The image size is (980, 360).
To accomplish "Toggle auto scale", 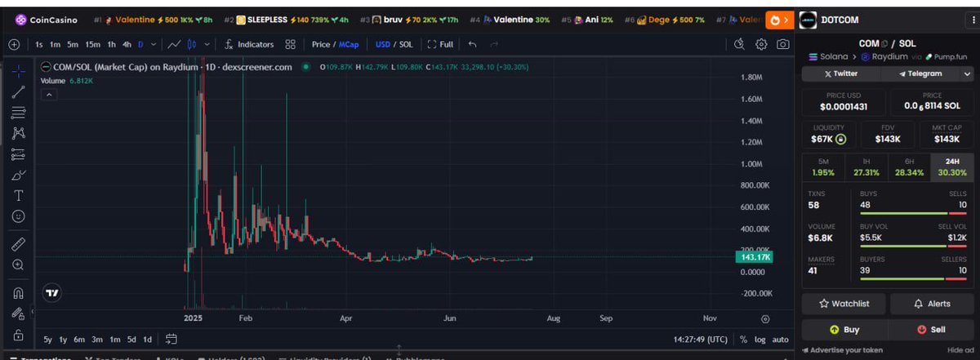I will pos(781,339).
